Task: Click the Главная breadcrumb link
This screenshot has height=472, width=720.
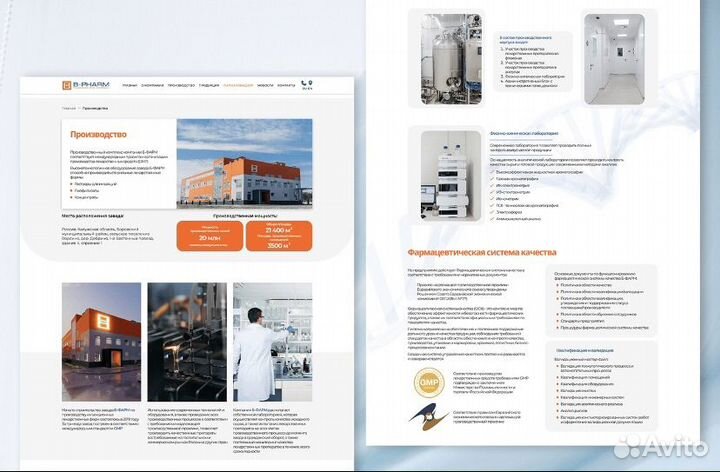Action: pos(69,107)
